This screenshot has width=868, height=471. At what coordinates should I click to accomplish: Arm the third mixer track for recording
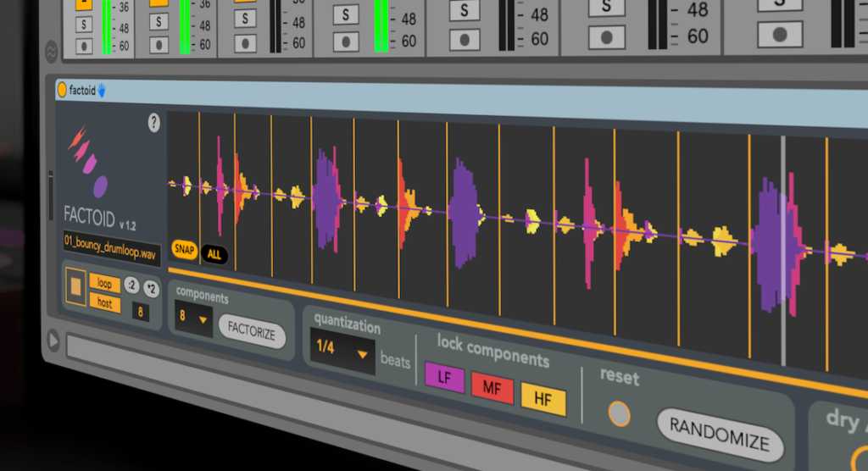tap(245, 43)
